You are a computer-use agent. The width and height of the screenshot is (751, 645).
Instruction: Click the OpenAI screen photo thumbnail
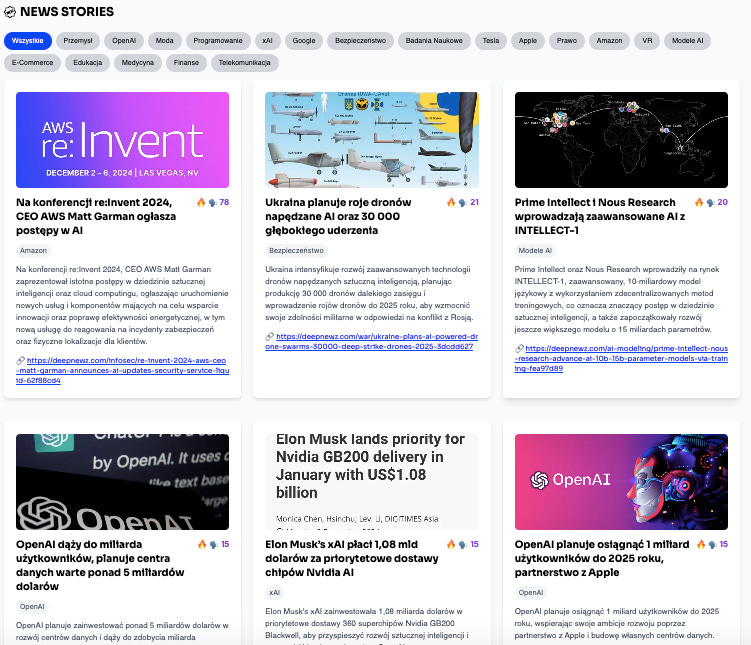[x=123, y=482]
